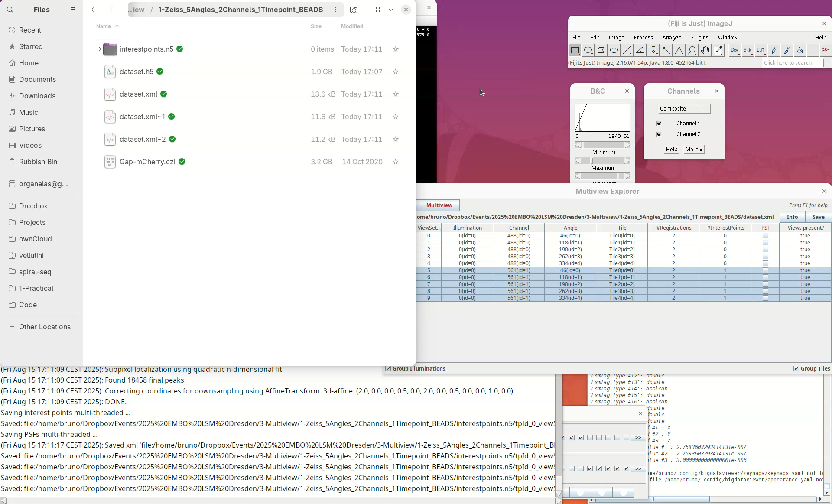This screenshot has width=832, height=504.
Task: Select the Text tool in ImageJ
Action: (x=679, y=50)
